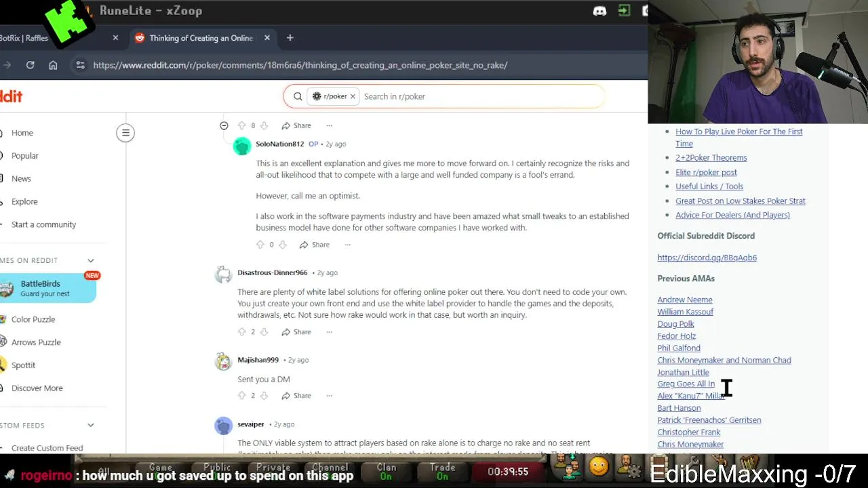The width and height of the screenshot is (868, 488).
Task: Close the BotRix Raffles tab
Action: (x=115, y=38)
